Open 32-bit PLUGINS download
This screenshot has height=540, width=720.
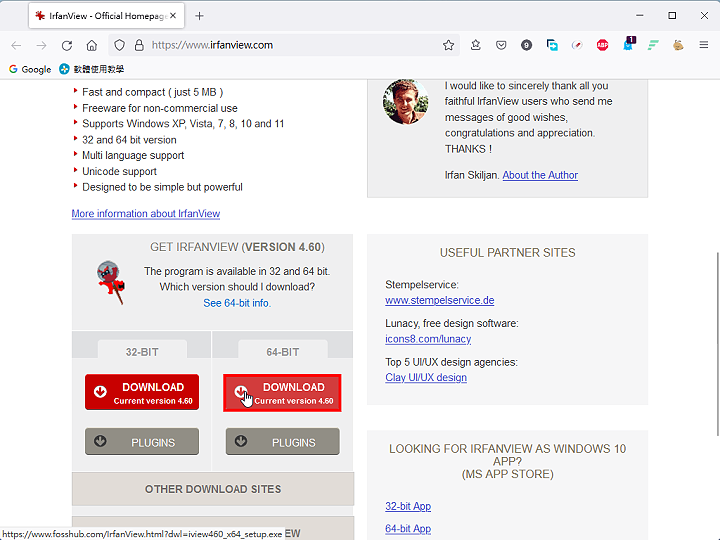[142, 442]
